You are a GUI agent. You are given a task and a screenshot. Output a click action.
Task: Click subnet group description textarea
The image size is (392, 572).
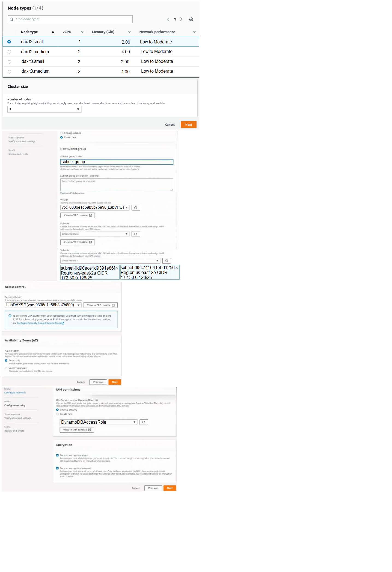point(117,185)
